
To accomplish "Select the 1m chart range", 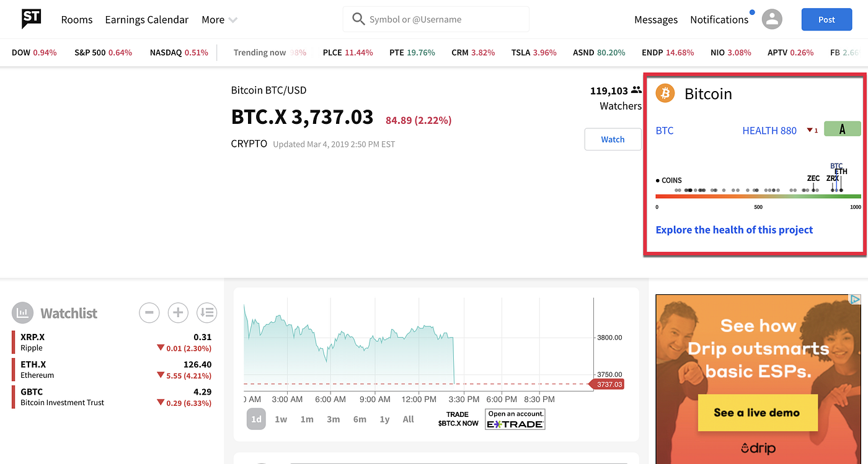I will 307,419.
